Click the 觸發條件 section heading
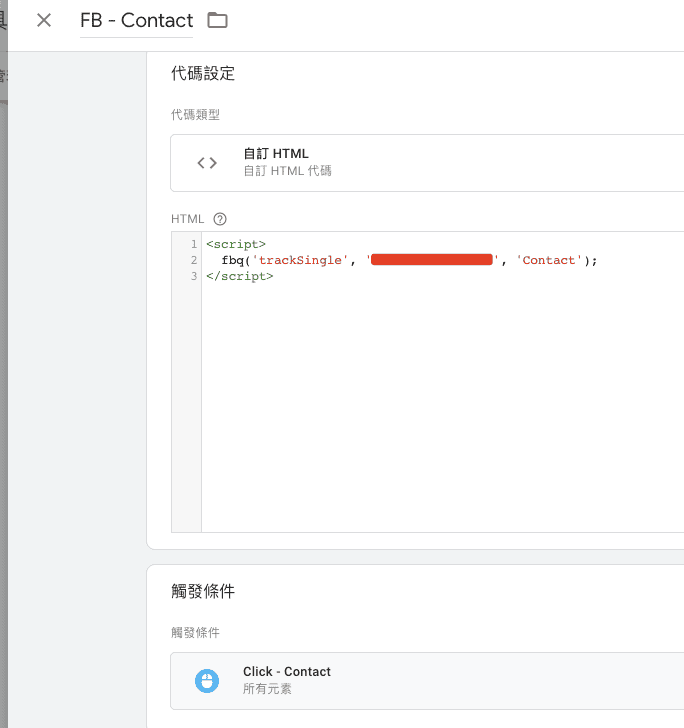Image resolution: width=684 pixels, height=728 pixels. pyautogui.click(x=203, y=591)
